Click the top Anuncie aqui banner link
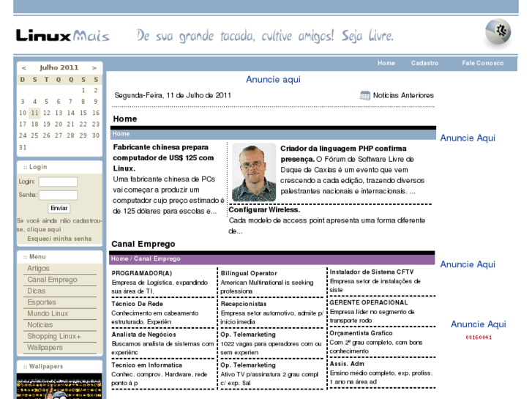532x399 pixels. 273,80
